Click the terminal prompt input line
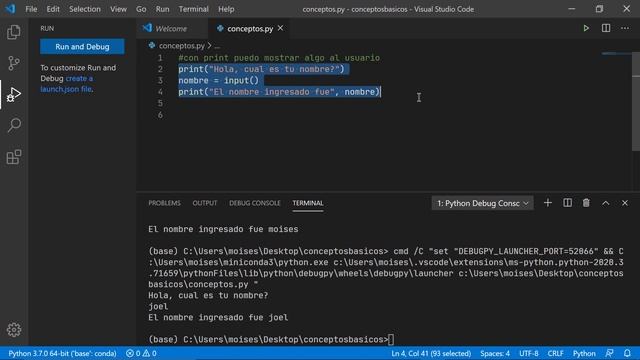 [x=271, y=340]
